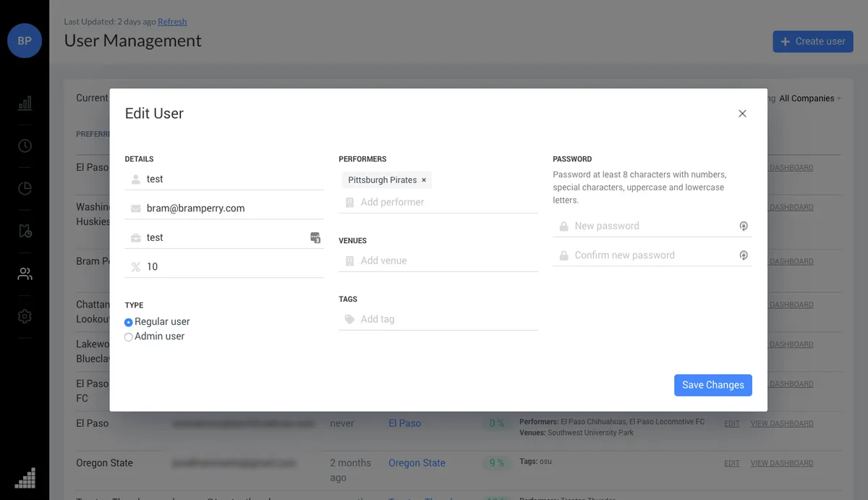
Task: Show the new password text
Action: coord(744,226)
